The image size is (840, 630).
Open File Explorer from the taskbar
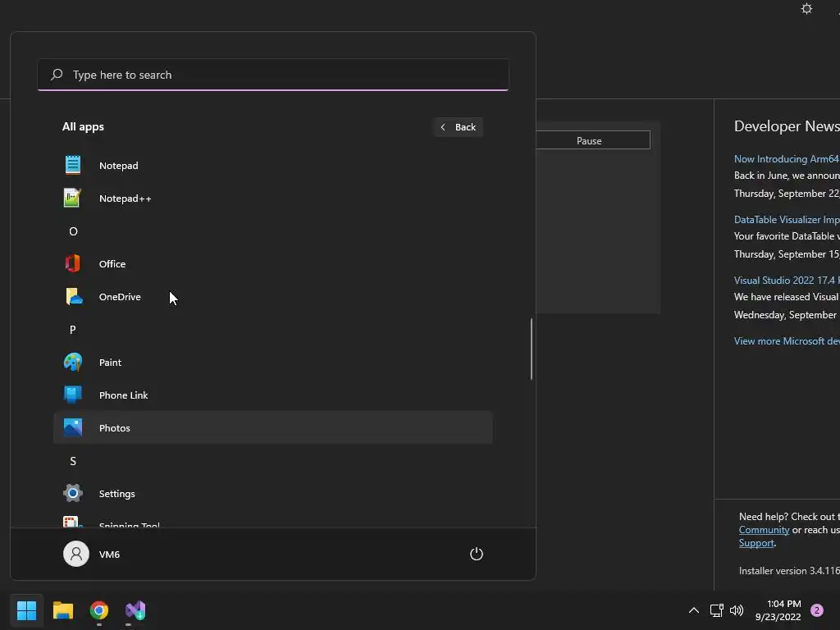[x=62, y=610]
